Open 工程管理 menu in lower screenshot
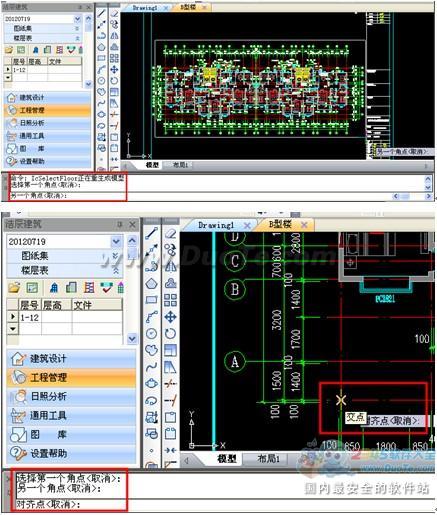Image resolution: width=437 pixels, height=515 pixels. 71,378
